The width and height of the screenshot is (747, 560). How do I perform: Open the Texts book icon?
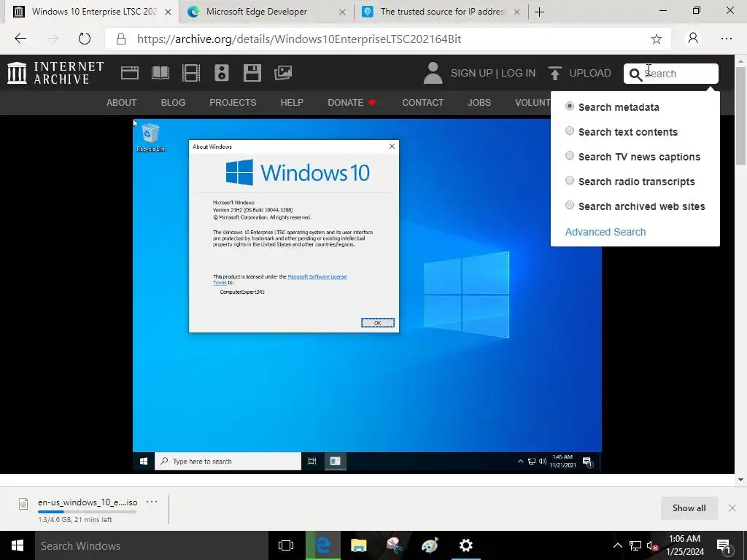[160, 73]
